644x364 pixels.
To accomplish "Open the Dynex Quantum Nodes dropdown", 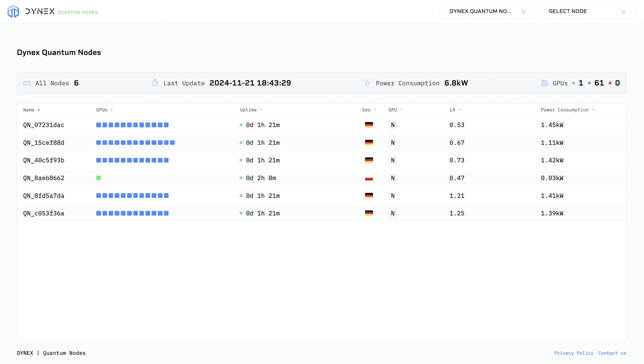I will (x=488, y=11).
